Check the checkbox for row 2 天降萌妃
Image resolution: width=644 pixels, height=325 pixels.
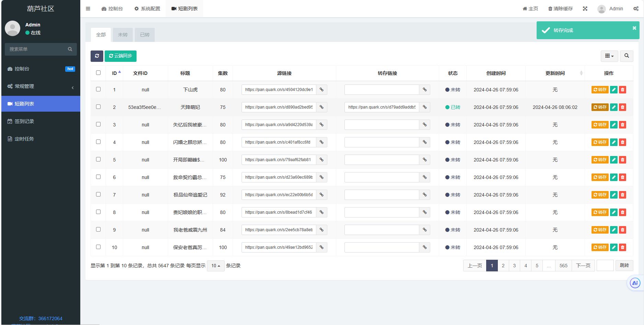pos(98,107)
